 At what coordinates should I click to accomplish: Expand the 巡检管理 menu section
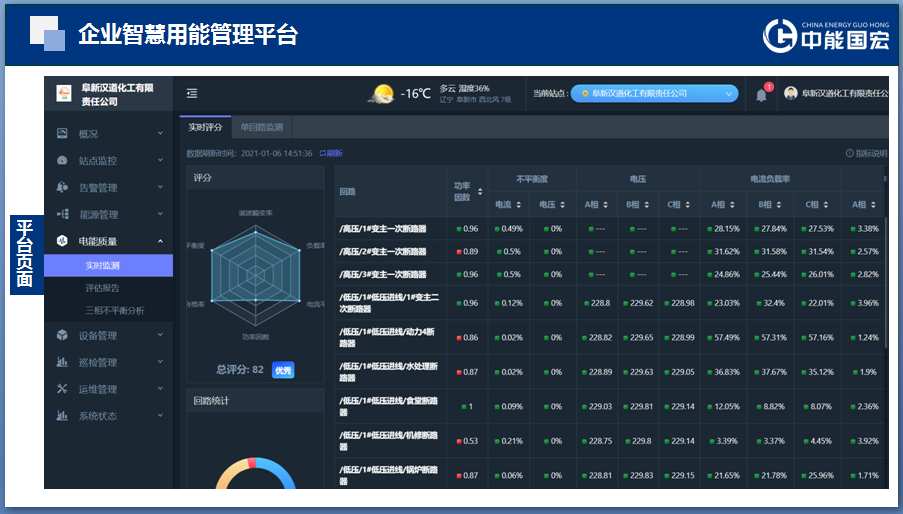click(160, 362)
